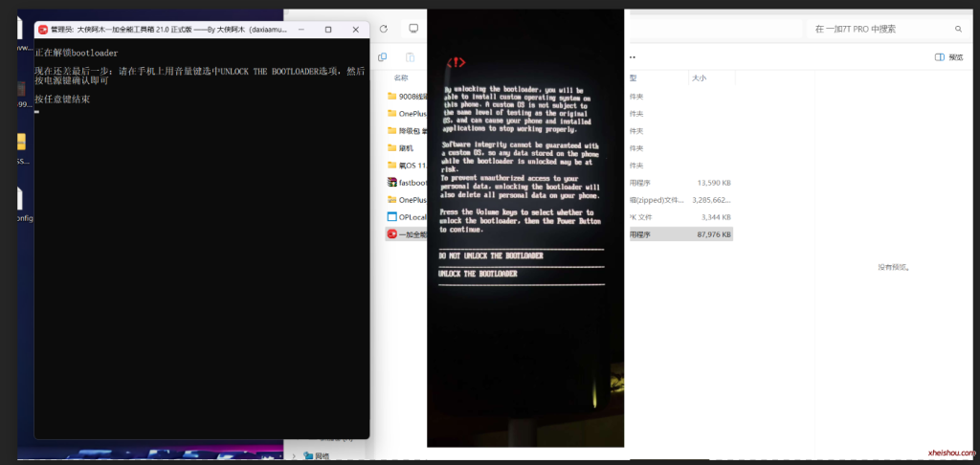The image size is (980, 465).
Task: Maximize the 大侠阿木 toolbox console window
Action: tap(328, 30)
